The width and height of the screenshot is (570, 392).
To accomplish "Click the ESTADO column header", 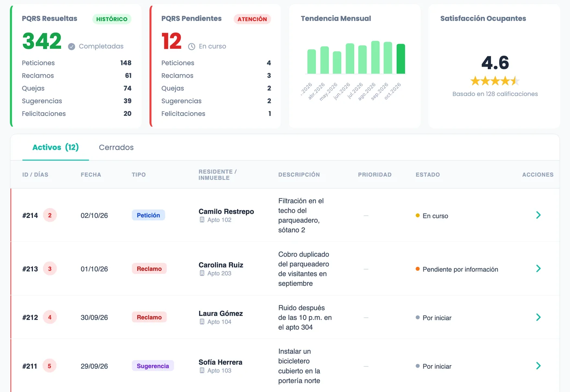I will pyautogui.click(x=428, y=175).
